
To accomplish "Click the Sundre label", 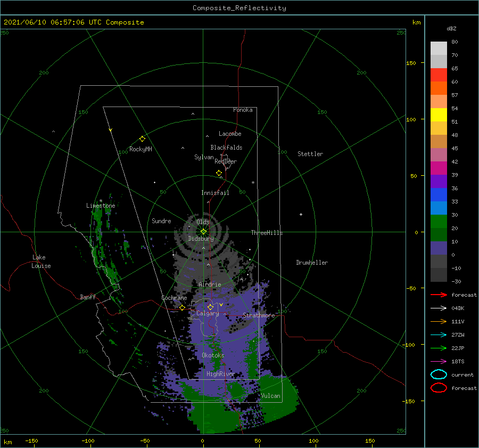I will (x=161, y=221).
